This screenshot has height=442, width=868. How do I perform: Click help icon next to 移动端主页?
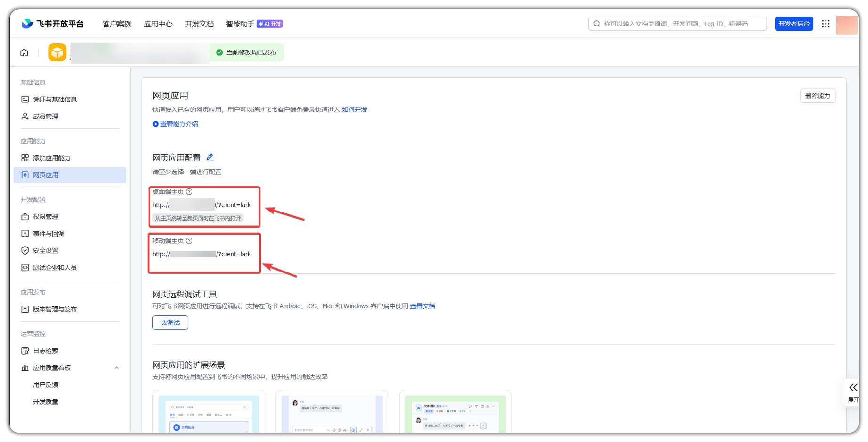tap(189, 241)
